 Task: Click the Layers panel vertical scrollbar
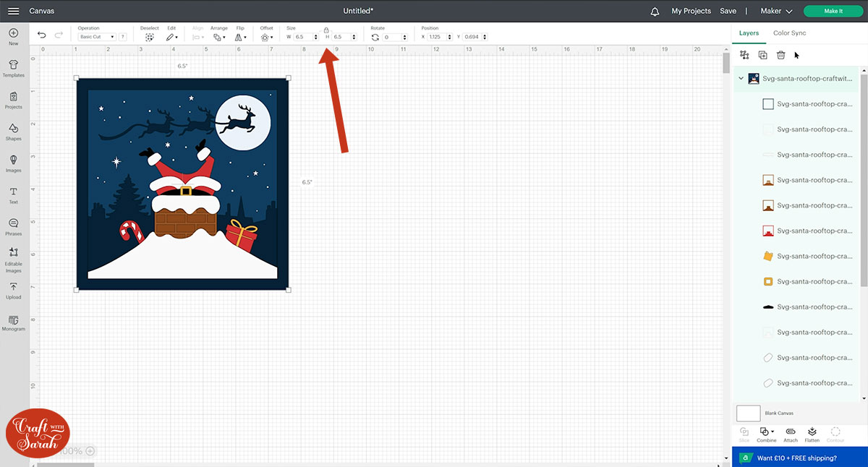[x=864, y=181]
